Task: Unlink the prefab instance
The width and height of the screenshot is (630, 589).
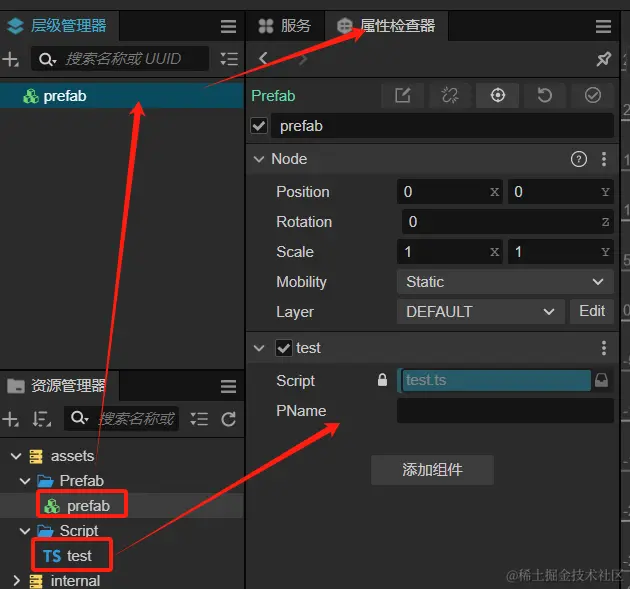Action: 450,96
